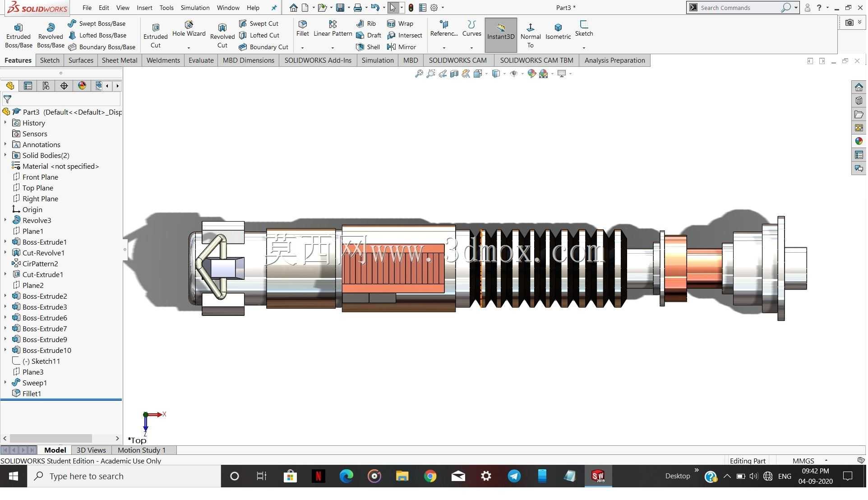Expand Solid Bodies(2) folder
The height and width of the screenshot is (500, 868).
point(5,155)
